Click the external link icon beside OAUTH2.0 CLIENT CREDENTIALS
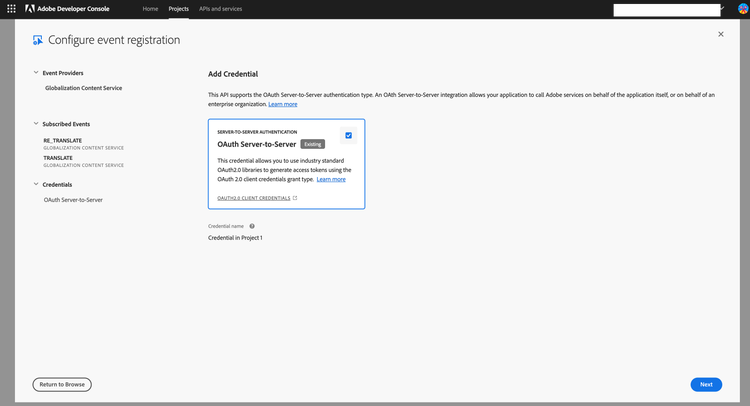750x406 pixels. click(295, 198)
